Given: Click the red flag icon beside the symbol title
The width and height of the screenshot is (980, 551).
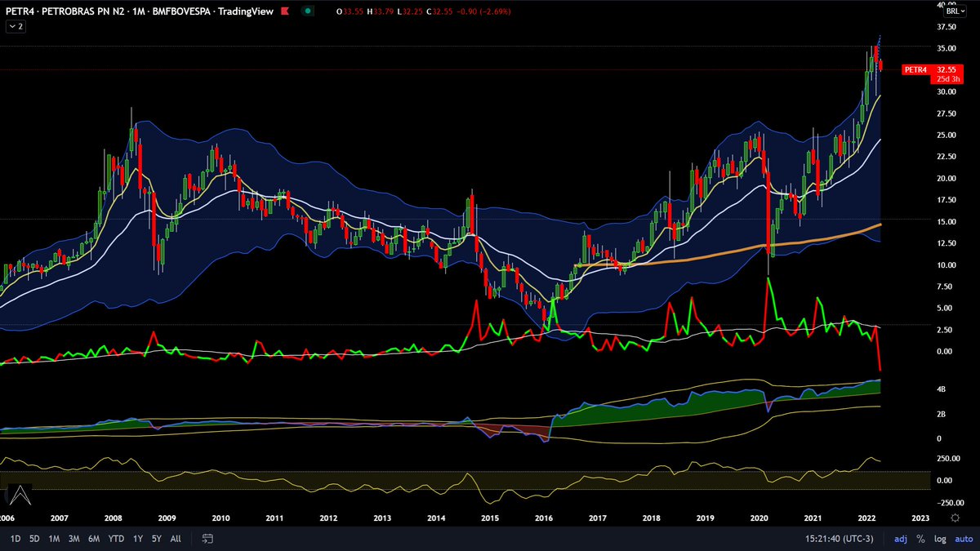Looking at the screenshot, I should 287,11.
